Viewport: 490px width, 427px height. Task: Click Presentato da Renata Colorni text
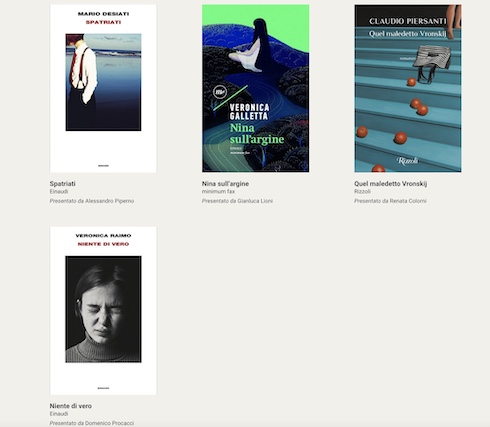[x=390, y=201]
